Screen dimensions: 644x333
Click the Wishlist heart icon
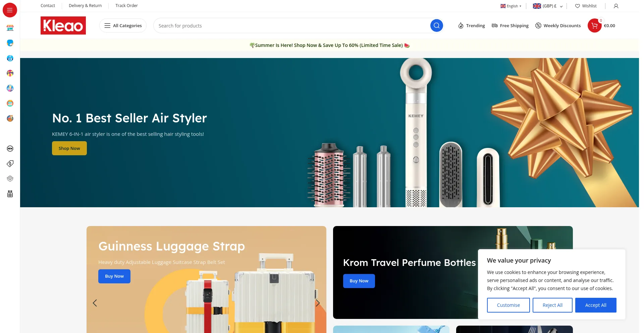point(577,6)
